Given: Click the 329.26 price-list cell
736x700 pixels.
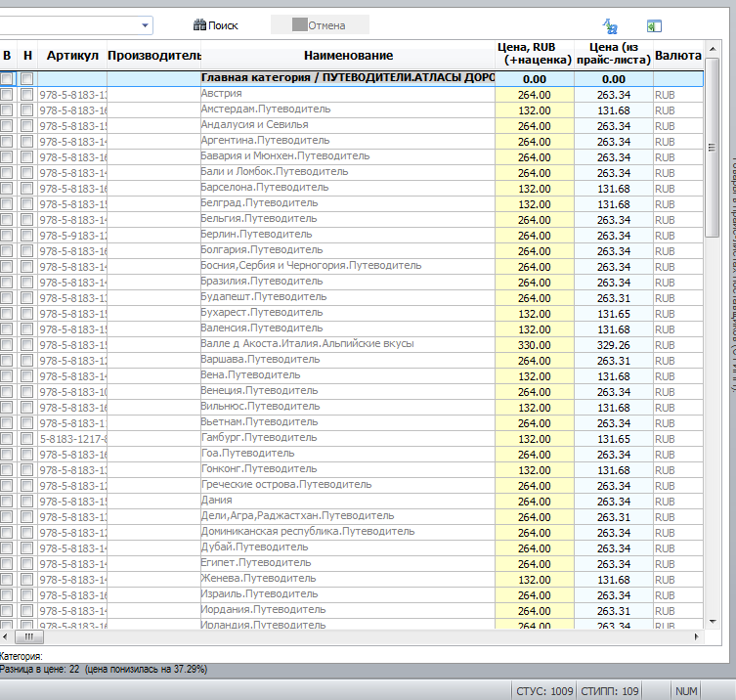Looking at the screenshot, I should [x=614, y=345].
